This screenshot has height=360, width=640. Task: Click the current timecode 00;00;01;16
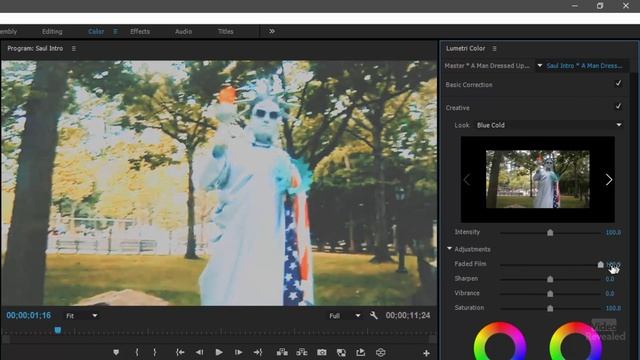[x=29, y=316]
